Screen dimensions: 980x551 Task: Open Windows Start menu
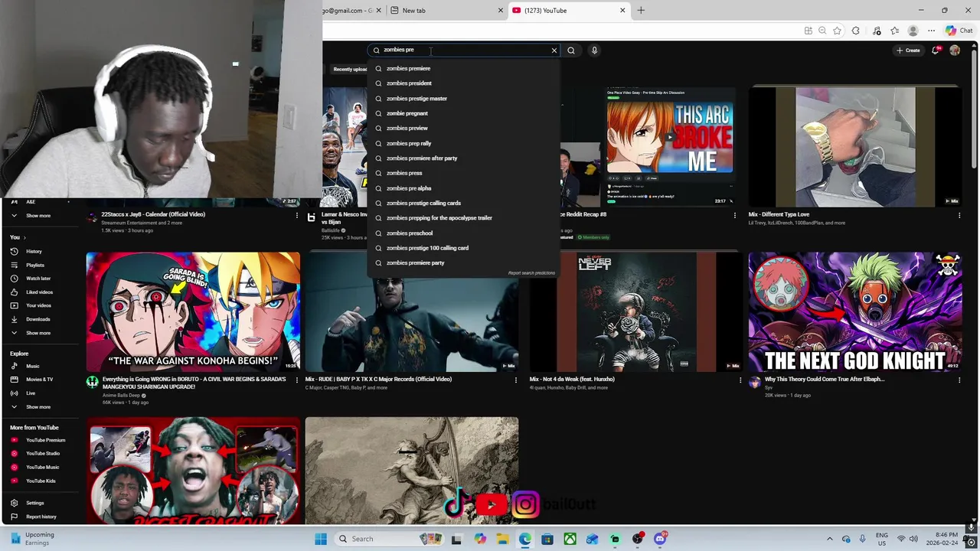pyautogui.click(x=321, y=539)
